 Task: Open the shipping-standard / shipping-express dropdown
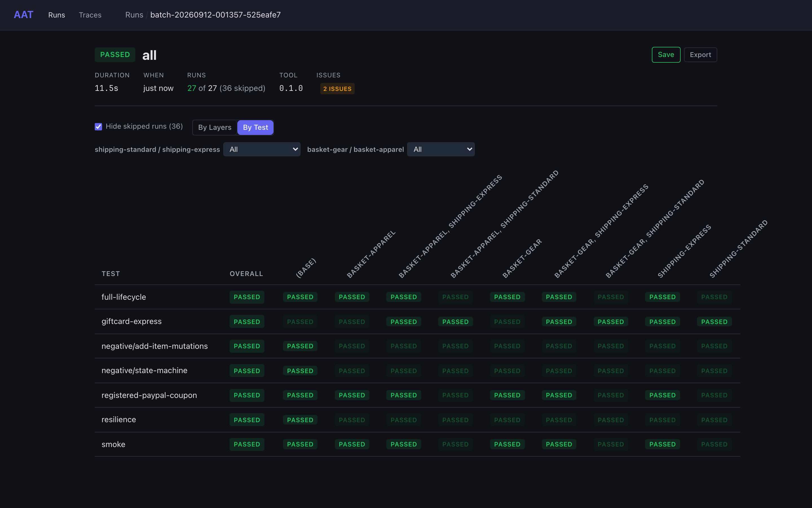tap(262, 150)
